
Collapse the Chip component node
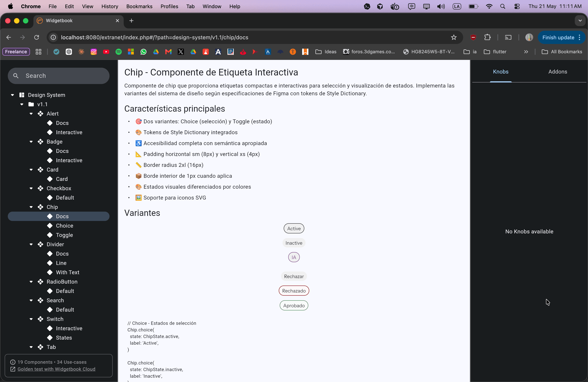click(31, 207)
